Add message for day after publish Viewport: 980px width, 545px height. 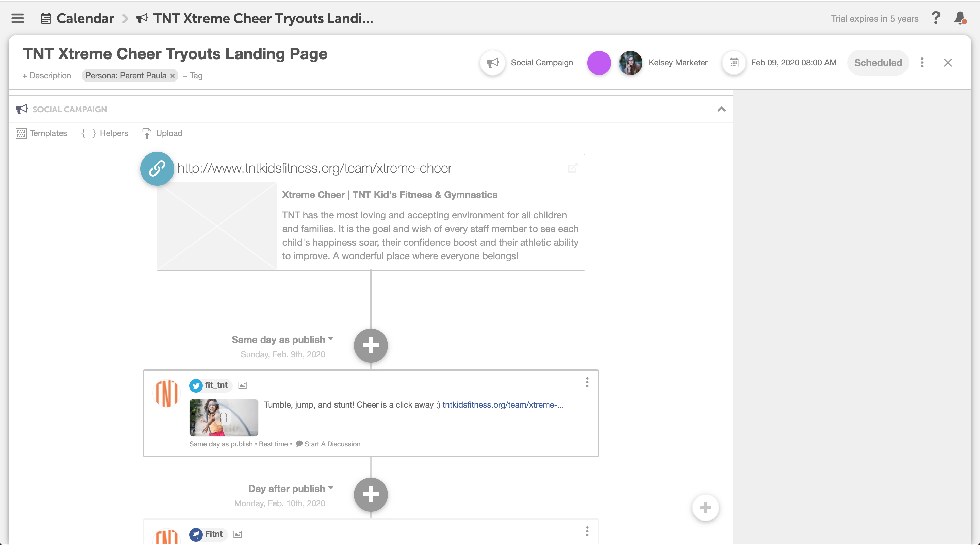pos(371,495)
